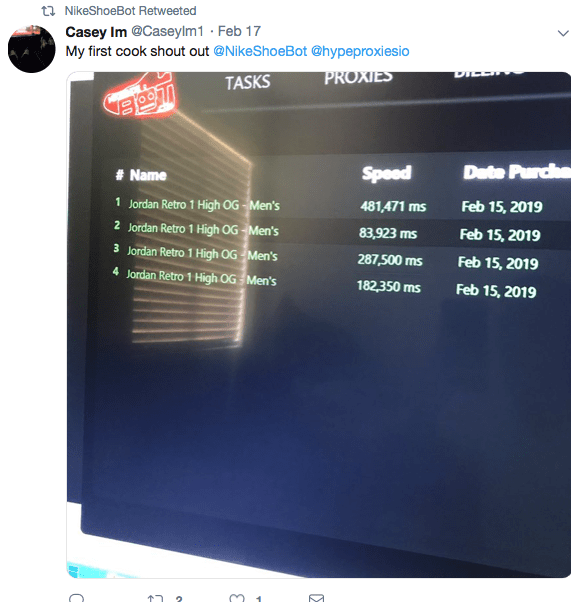Select the row with 83,923 ms speed
The width and height of the screenshot is (571, 602).
click(x=338, y=232)
